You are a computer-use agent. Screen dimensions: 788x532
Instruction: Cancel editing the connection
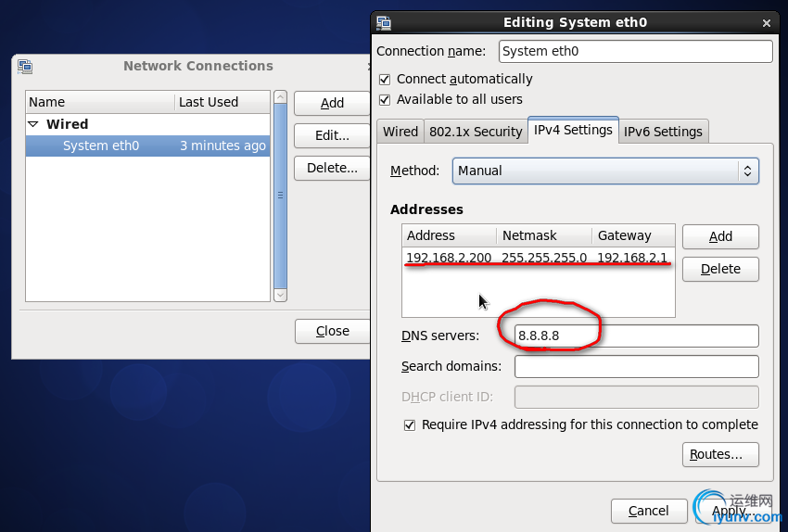649,511
